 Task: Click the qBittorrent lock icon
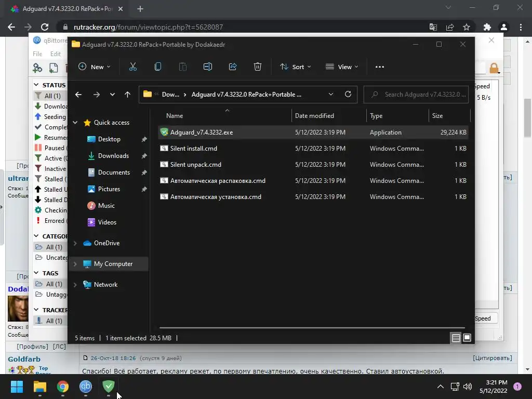pyautogui.click(x=494, y=68)
